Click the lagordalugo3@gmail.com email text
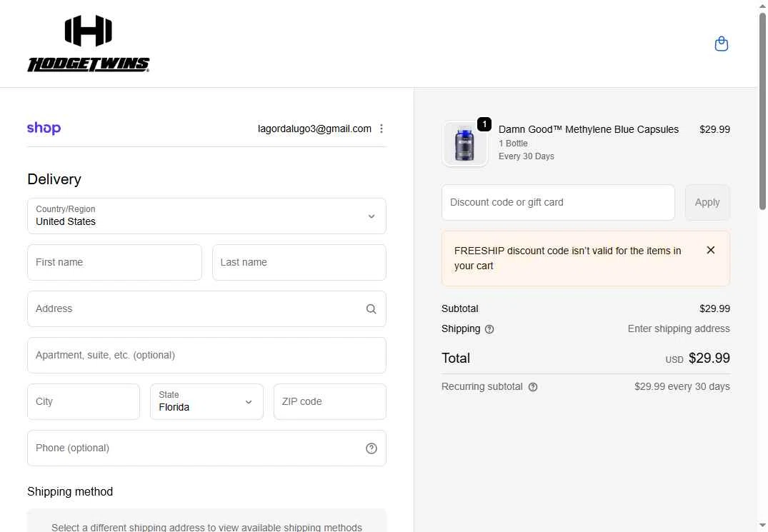768x532 pixels. tap(314, 129)
